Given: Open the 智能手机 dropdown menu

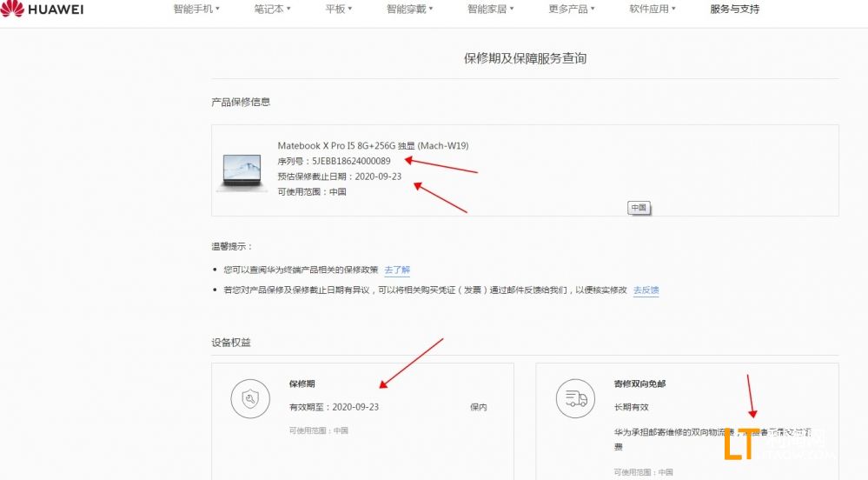Looking at the screenshot, I should click(196, 9).
